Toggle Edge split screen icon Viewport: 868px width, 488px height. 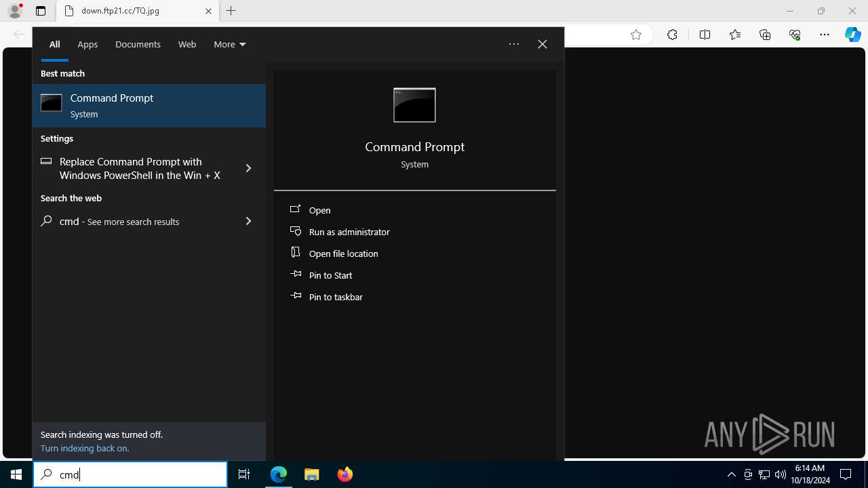(x=705, y=35)
